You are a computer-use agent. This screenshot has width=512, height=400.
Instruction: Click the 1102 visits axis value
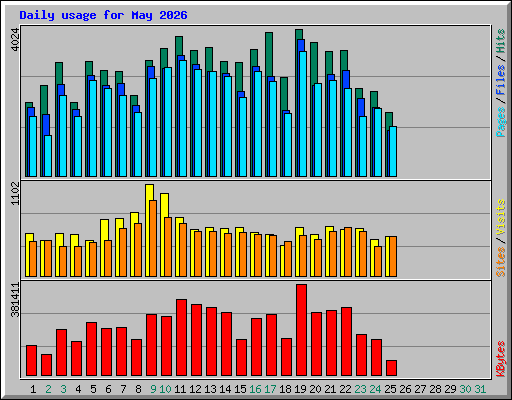pos(16,194)
